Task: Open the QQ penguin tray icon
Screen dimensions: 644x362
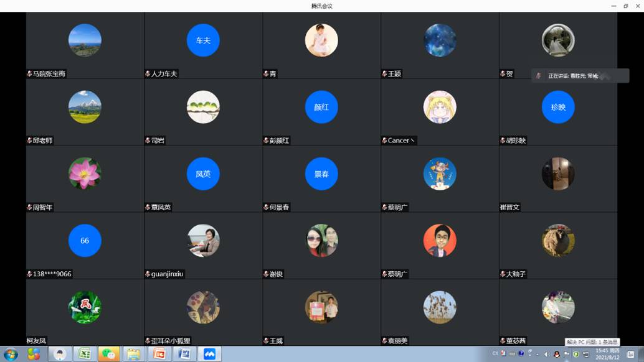Action: [557, 354]
